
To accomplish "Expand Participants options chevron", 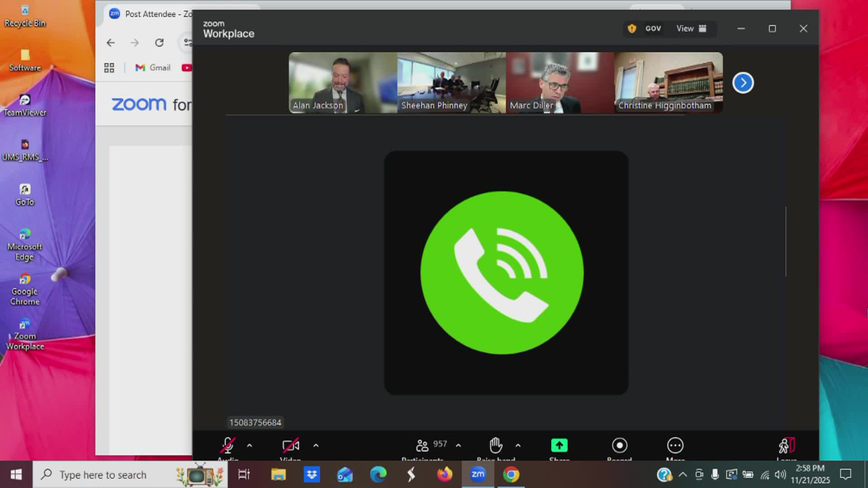I will 458,446.
